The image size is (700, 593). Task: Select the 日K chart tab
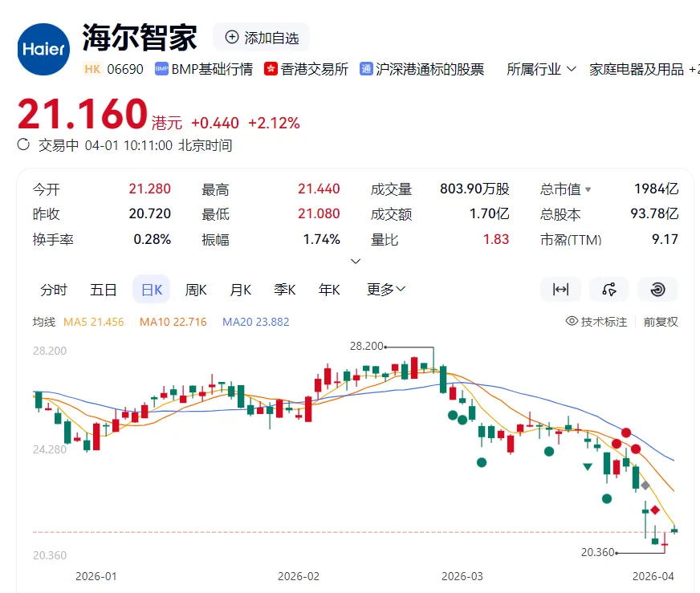tap(152, 290)
